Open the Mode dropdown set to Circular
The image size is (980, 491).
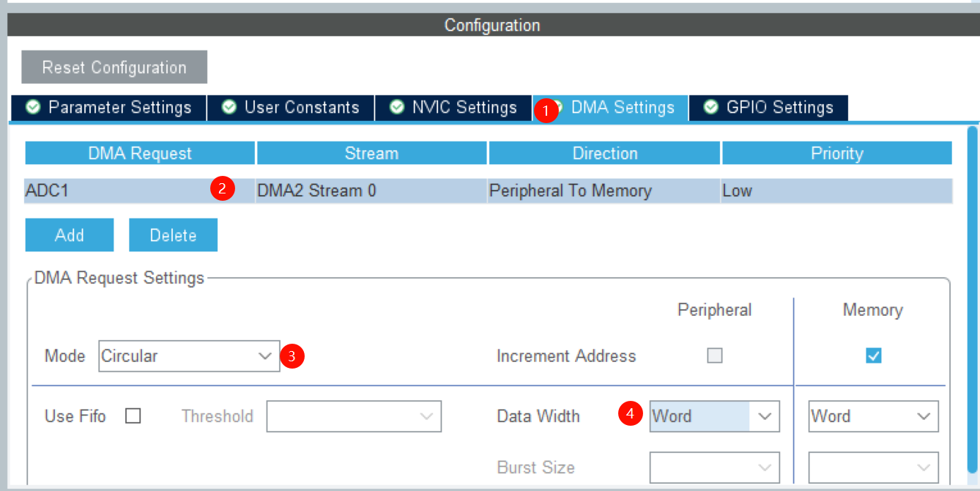(x=188, y=356)
